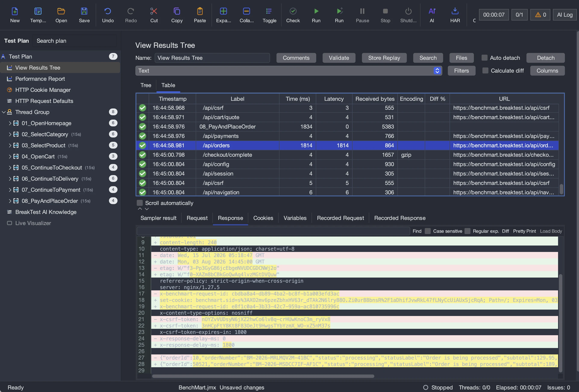This screenshot has width=579, height=392.
Task: Enable Scroll automatically checkbox
Action: click(x=140, y=203)
